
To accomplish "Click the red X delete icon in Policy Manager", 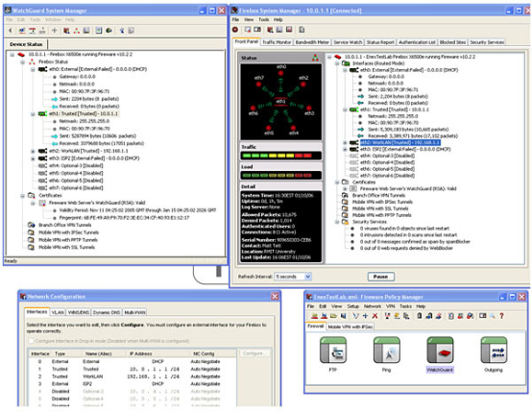I will [x=375, y=316].
